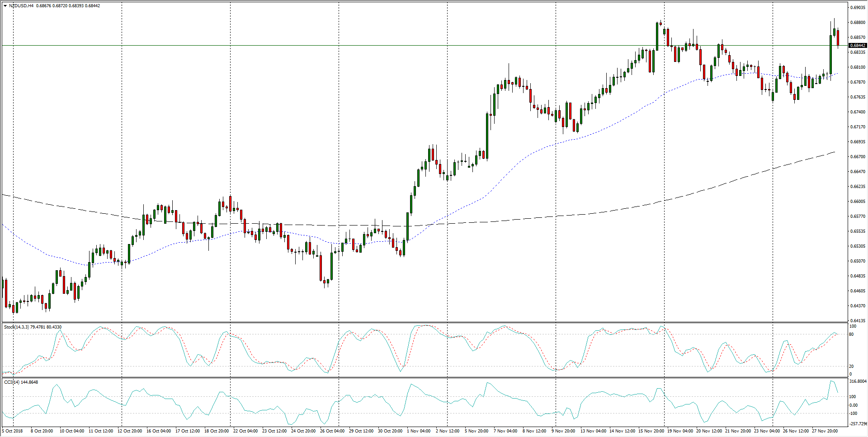Click the triangle arrow beside NZDUSD,H4
This screenshot has width=868, height=437.
[5, 6]
